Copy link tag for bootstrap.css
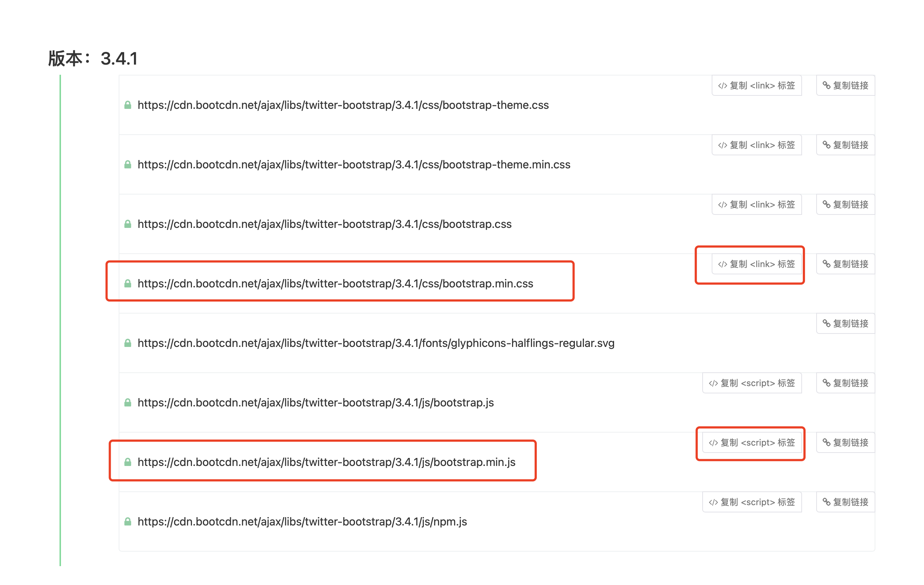 click(x=756, y=204)
